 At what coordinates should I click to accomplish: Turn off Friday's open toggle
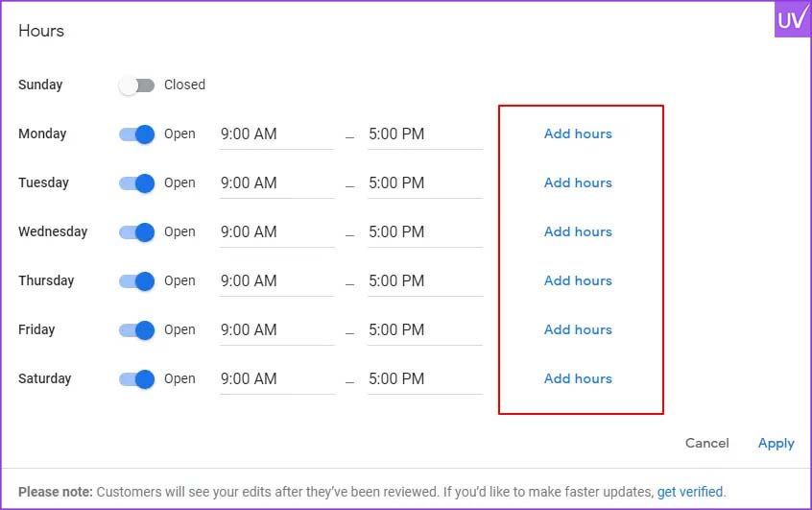coord(136,330)
